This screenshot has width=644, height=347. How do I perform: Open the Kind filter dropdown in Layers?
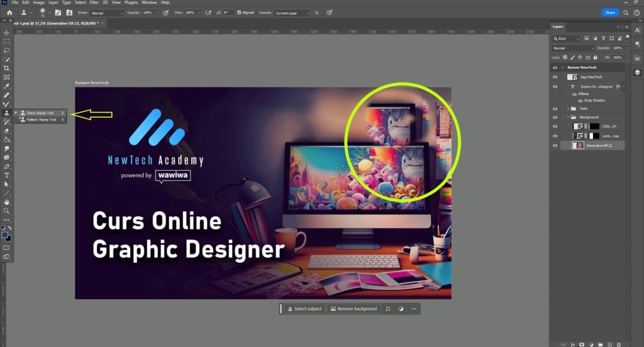click(566, 38)
